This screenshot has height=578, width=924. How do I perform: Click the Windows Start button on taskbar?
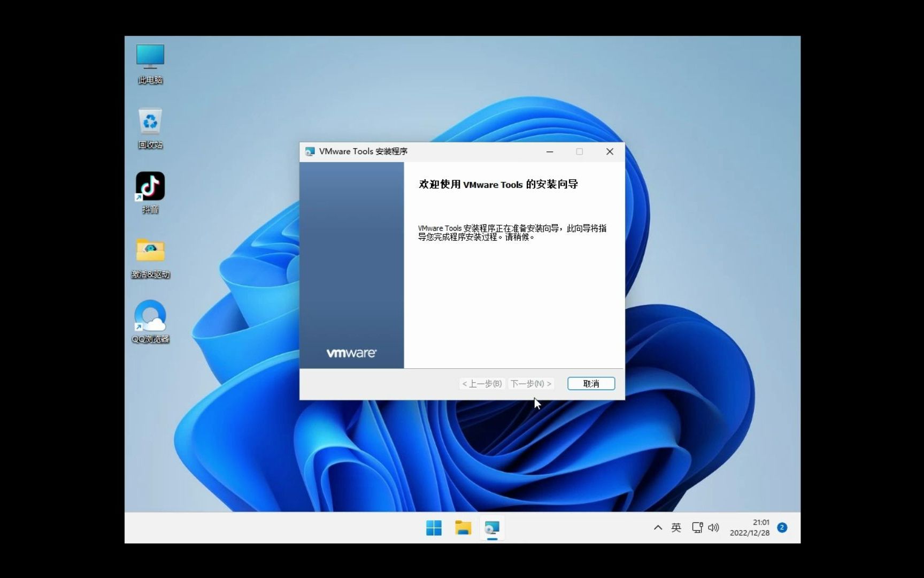tap(434, 528)
